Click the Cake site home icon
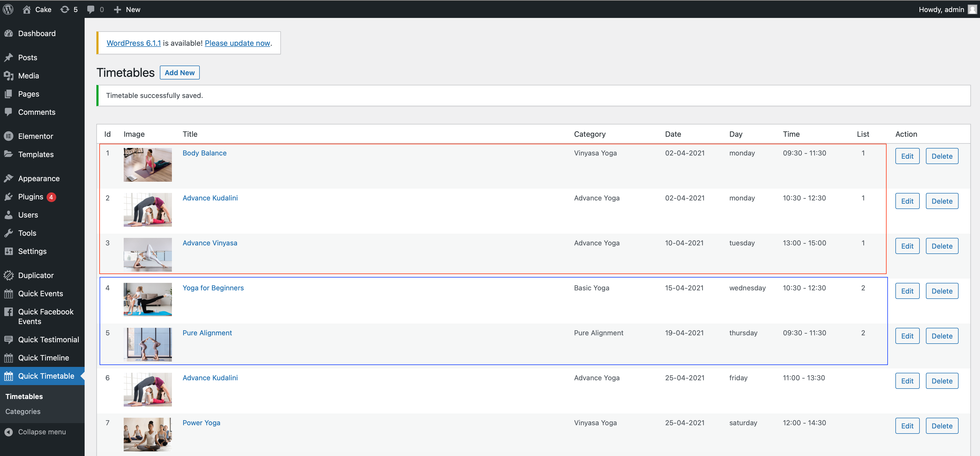This screenshot has width=980, height=456. point(27,9)
